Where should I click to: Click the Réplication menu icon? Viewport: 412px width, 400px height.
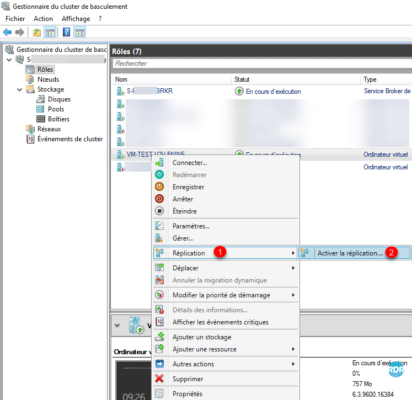click(160, 253)
